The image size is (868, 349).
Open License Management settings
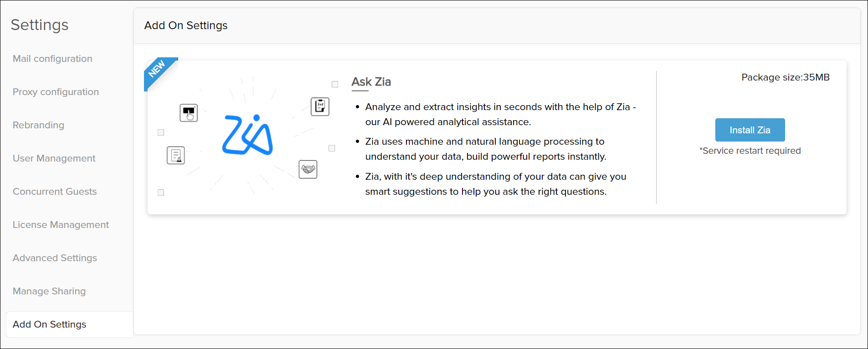point(61,225)
